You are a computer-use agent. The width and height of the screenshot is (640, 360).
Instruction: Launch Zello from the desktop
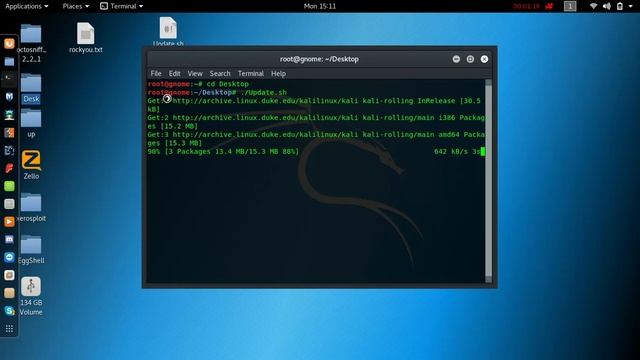click(31, 165)
